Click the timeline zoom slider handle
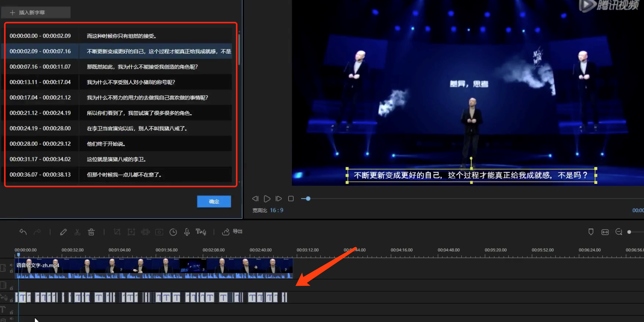The height and width of the screenshot is (322, 644). pyautogui.click(x=629, y=232)
